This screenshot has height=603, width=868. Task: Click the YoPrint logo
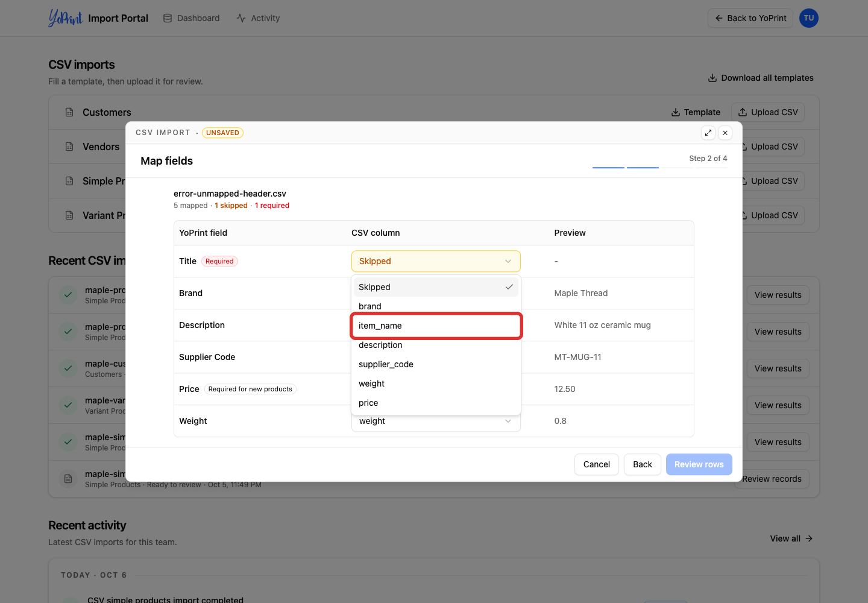point(65,18)
